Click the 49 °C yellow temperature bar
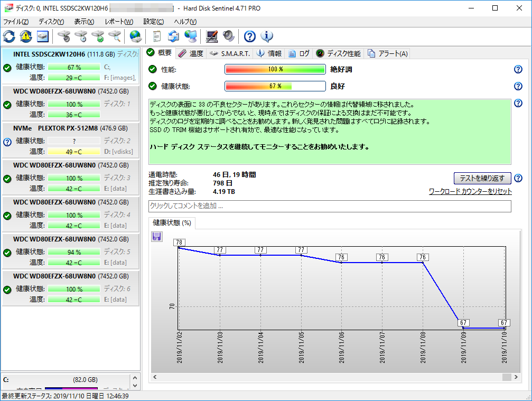 [x=74, y=151]
